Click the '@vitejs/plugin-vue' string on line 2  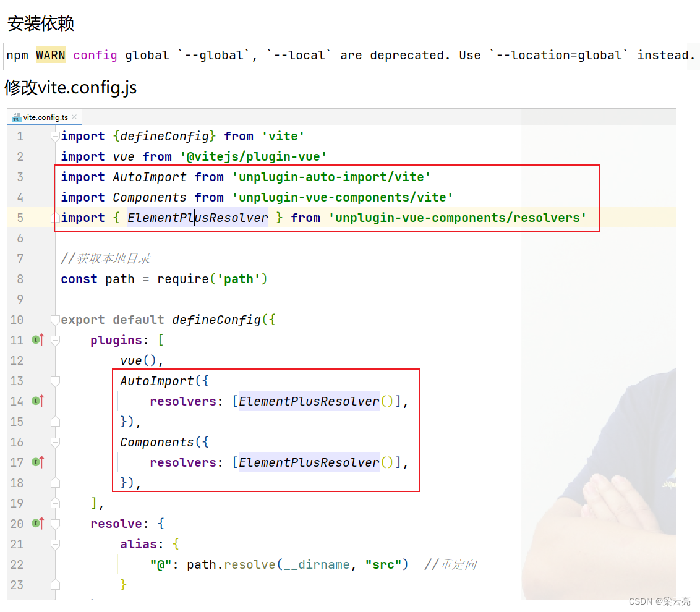coord(253,156)
